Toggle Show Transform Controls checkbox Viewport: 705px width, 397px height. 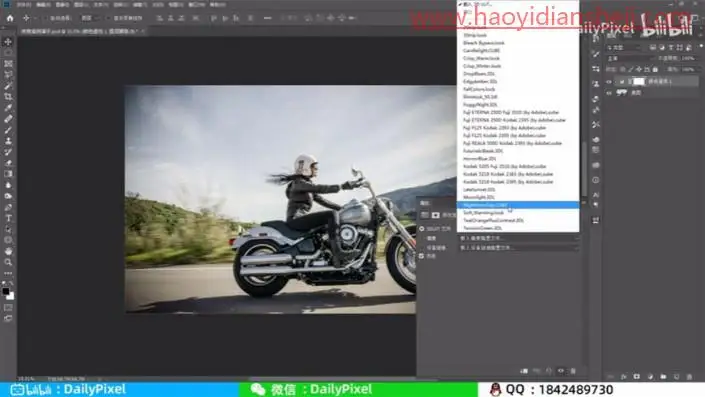tap(108, 18)
